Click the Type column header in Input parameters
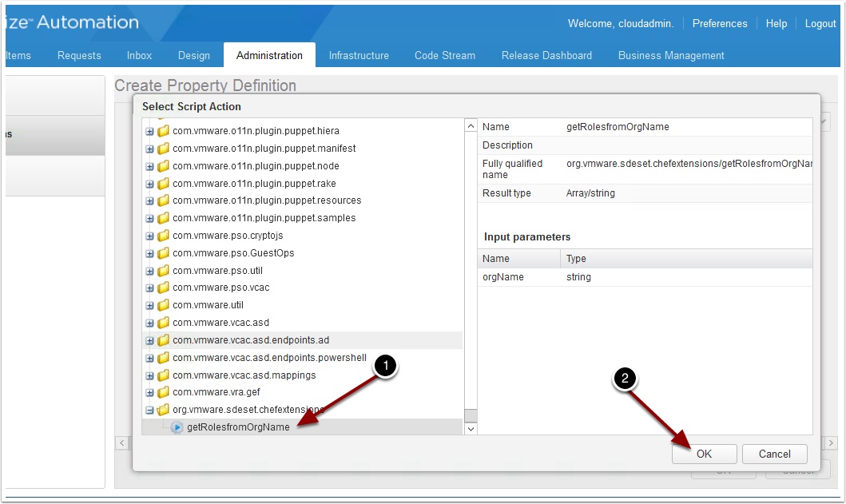This screenshot has width=846, height=504. [x=686, y=259]
